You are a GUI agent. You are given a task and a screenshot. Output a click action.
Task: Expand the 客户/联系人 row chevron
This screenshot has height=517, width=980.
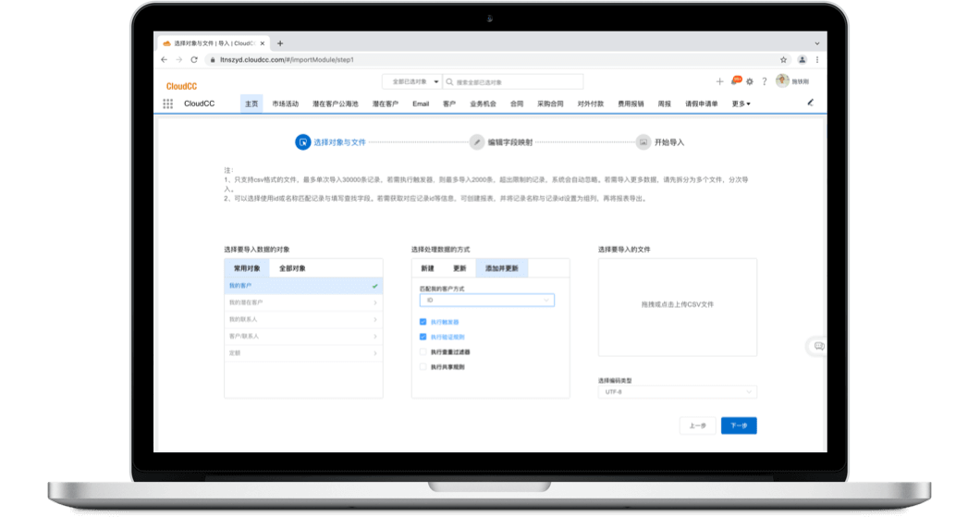(375, 337)
